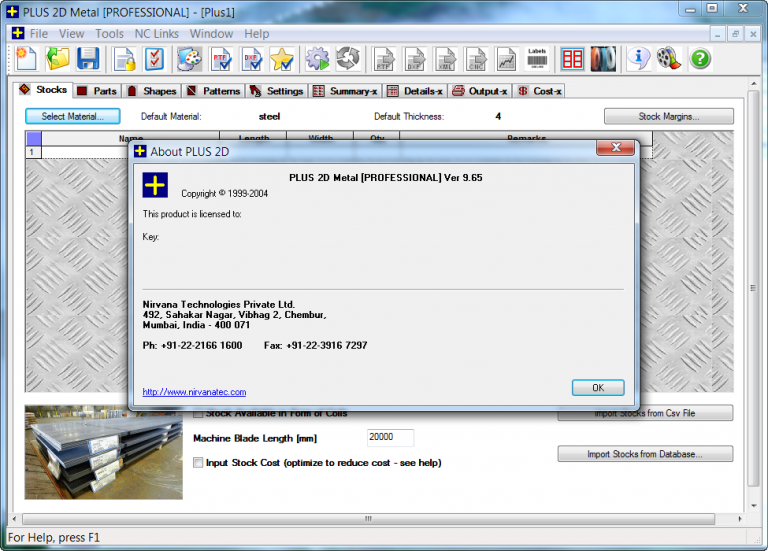The image size is (768, 551).
Task: Click the favorites star checklist icon
Action: tap(282, 59)
